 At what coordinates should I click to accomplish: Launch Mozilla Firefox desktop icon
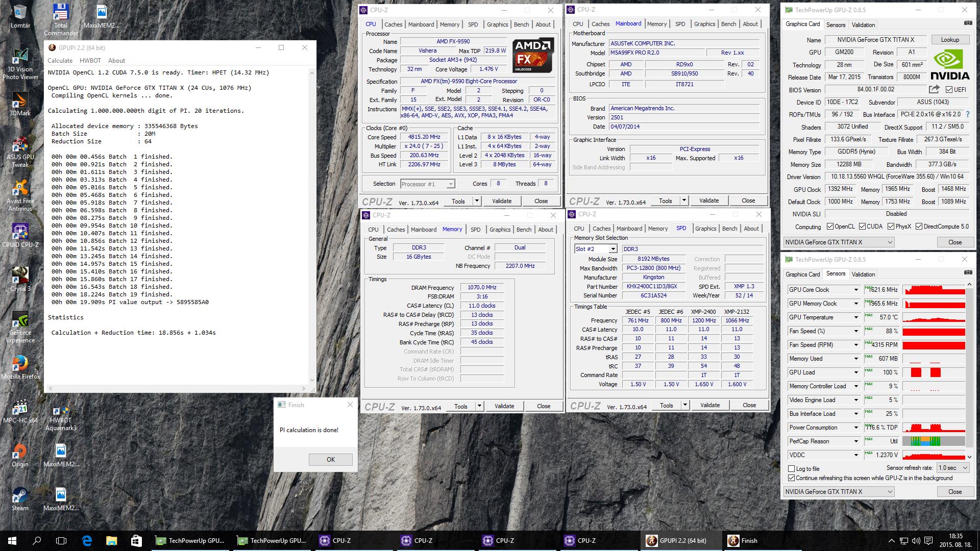click(x=20, y=367)
